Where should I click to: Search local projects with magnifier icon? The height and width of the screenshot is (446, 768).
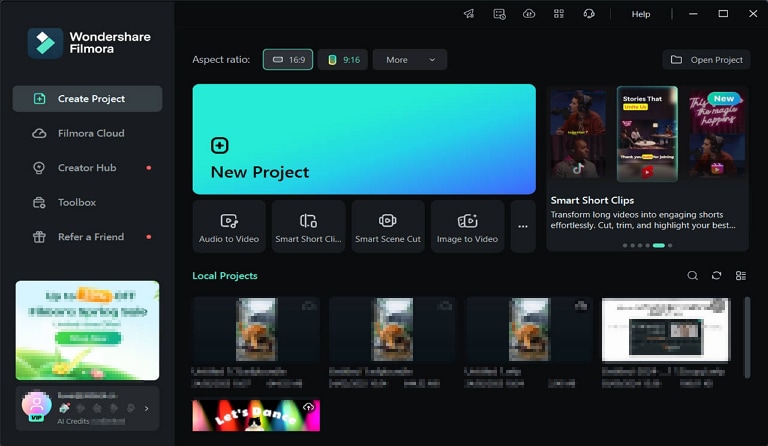pos(693,276)
